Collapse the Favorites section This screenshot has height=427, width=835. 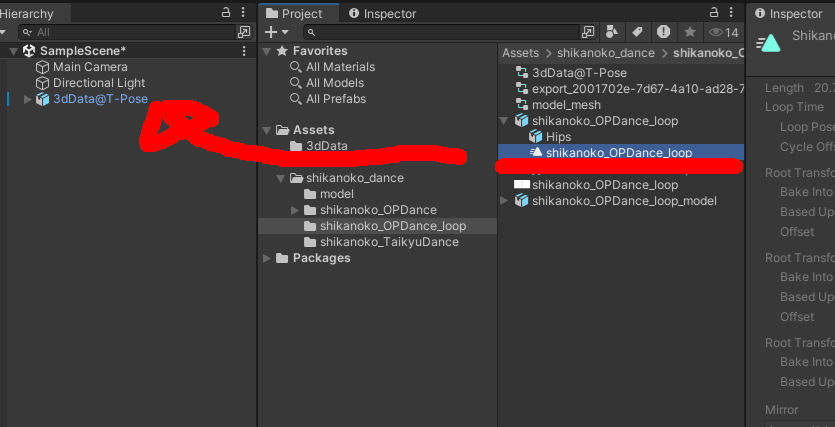pyautogui.click(x=267, y=51)
